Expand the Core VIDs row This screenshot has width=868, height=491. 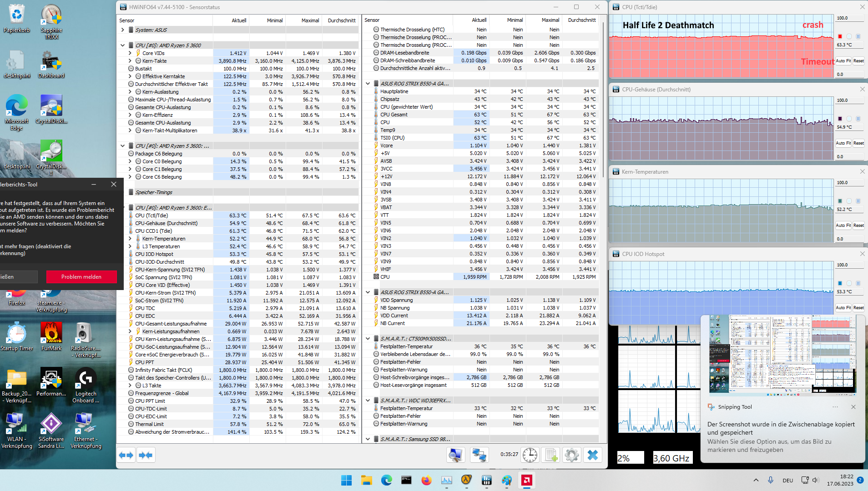point(130,53)
